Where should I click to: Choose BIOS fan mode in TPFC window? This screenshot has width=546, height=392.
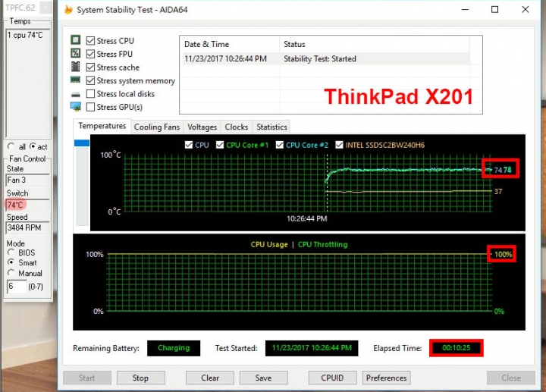[x=11, y=252]
